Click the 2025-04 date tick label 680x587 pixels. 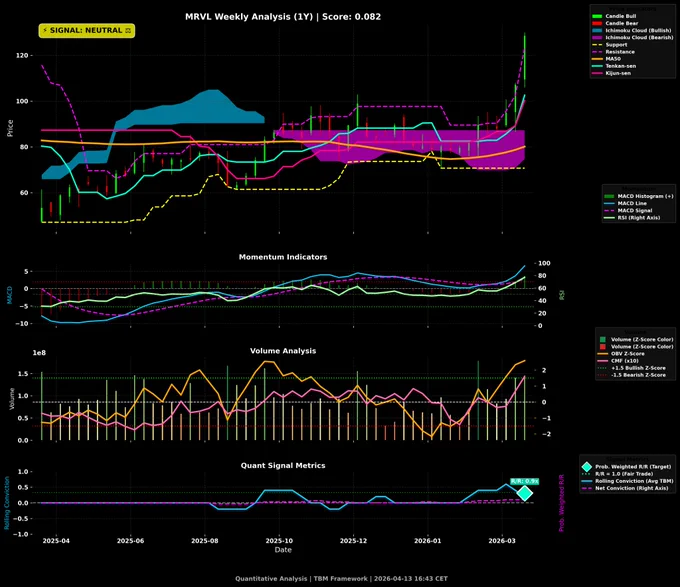coord(56,541)
